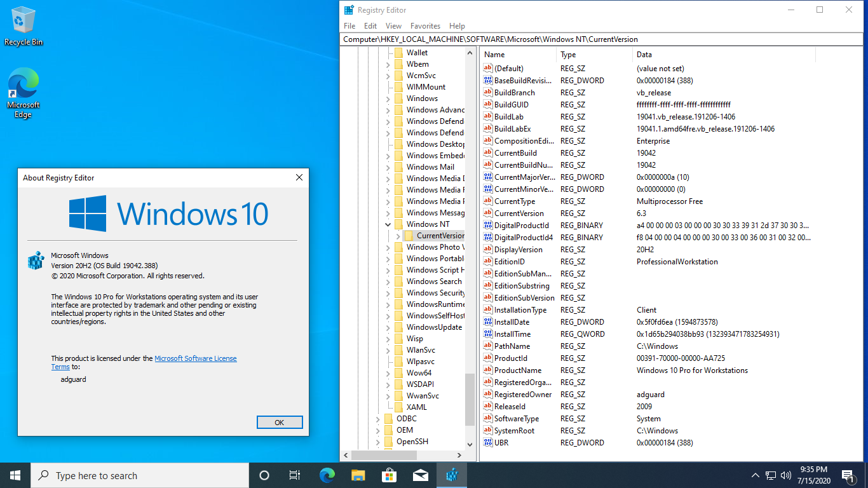
Task: Expand the ODBC key
Action: click(378, 419)
